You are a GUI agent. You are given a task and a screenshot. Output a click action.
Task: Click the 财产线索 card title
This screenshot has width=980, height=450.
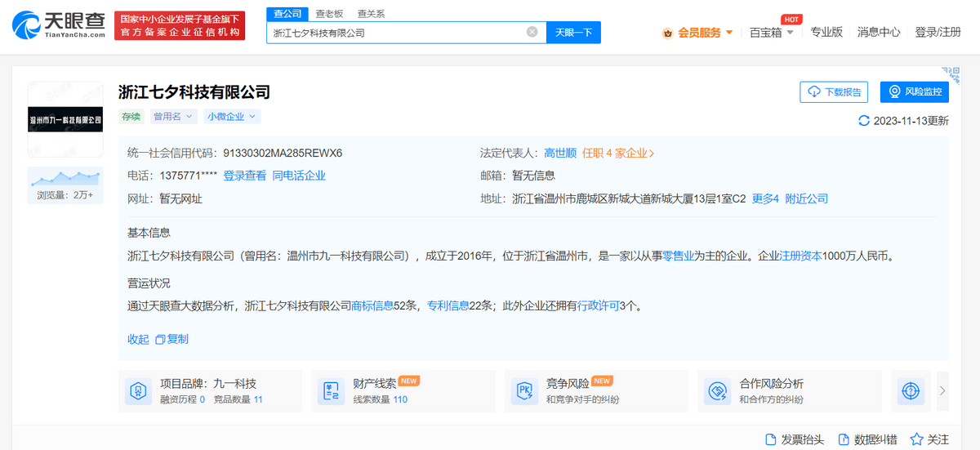[x=374, y=382]
